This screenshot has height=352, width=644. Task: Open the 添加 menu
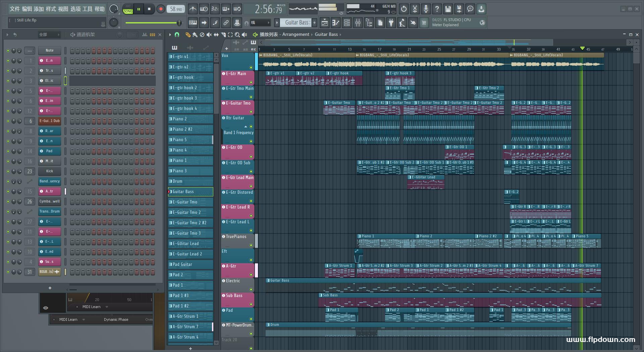[x=39, y=9]
